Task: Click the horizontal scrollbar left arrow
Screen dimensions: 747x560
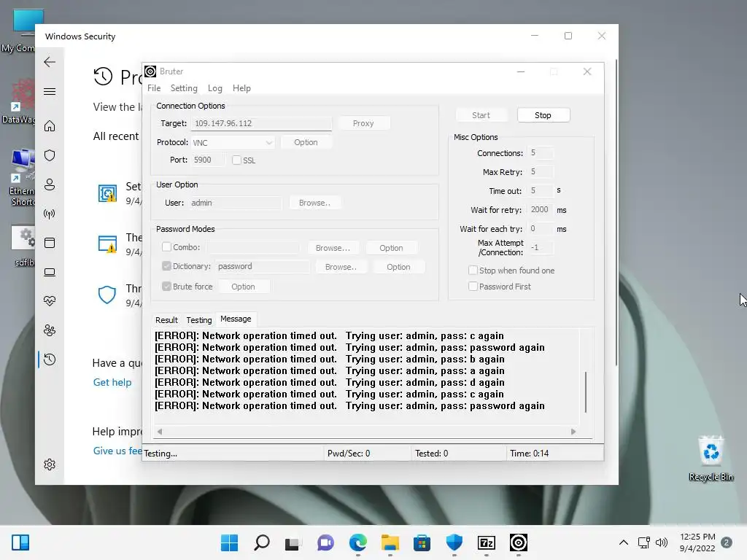Action: 160,432
